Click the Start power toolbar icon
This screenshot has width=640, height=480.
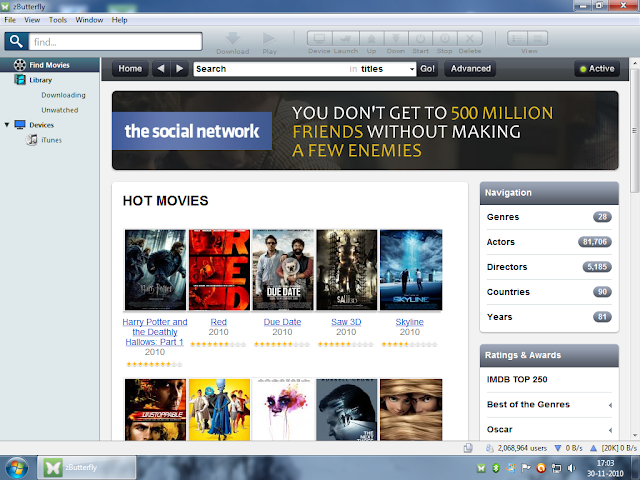pos(420,38)
